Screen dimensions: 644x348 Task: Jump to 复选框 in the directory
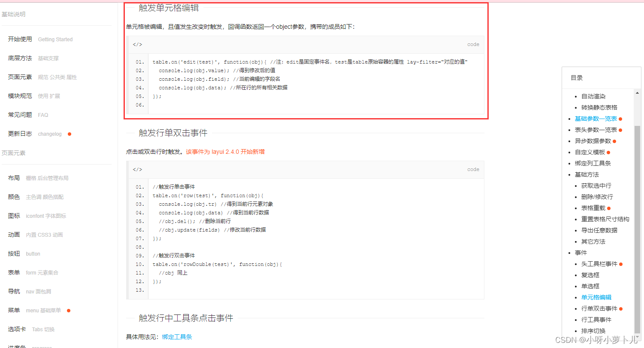pos(590,275)
